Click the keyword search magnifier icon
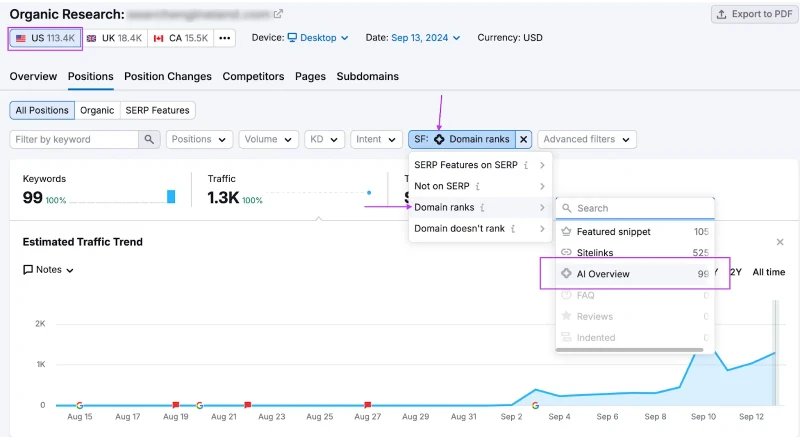 (x=149, y=139)
